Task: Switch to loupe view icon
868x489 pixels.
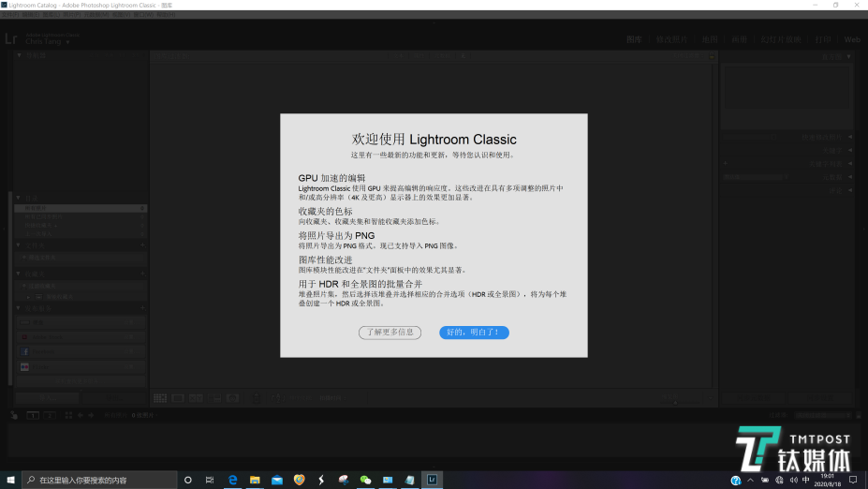Action: pyautogui.click(x=178, y=398)
